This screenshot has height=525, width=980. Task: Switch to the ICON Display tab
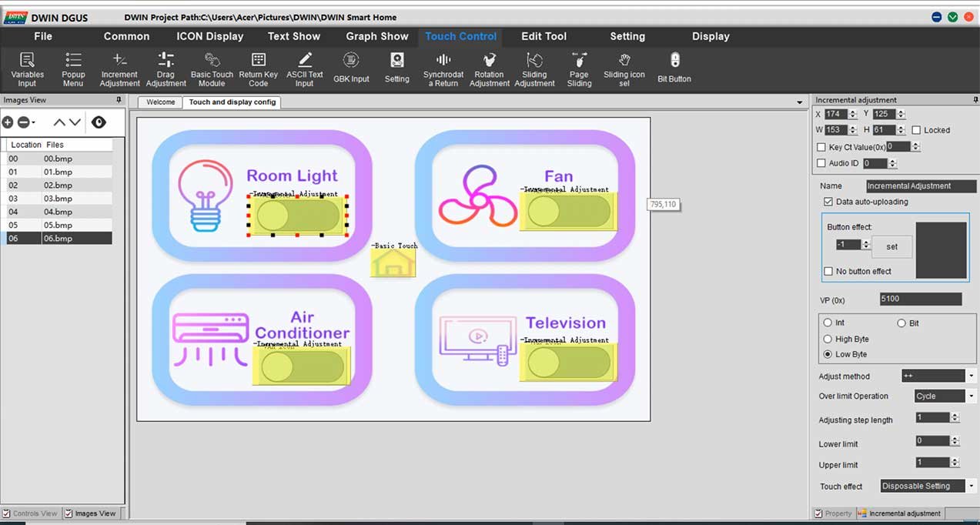210,36
